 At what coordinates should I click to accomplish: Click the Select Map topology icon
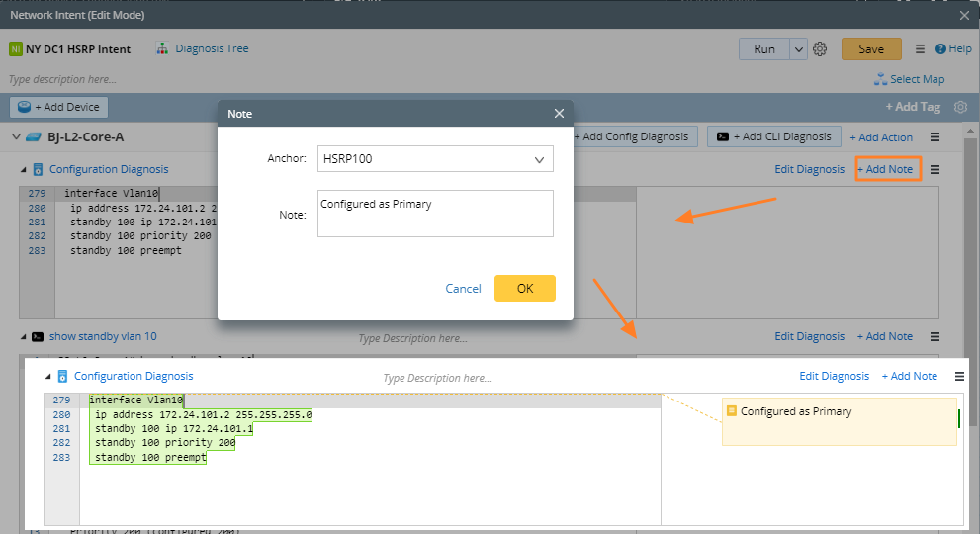coord(881,79)
